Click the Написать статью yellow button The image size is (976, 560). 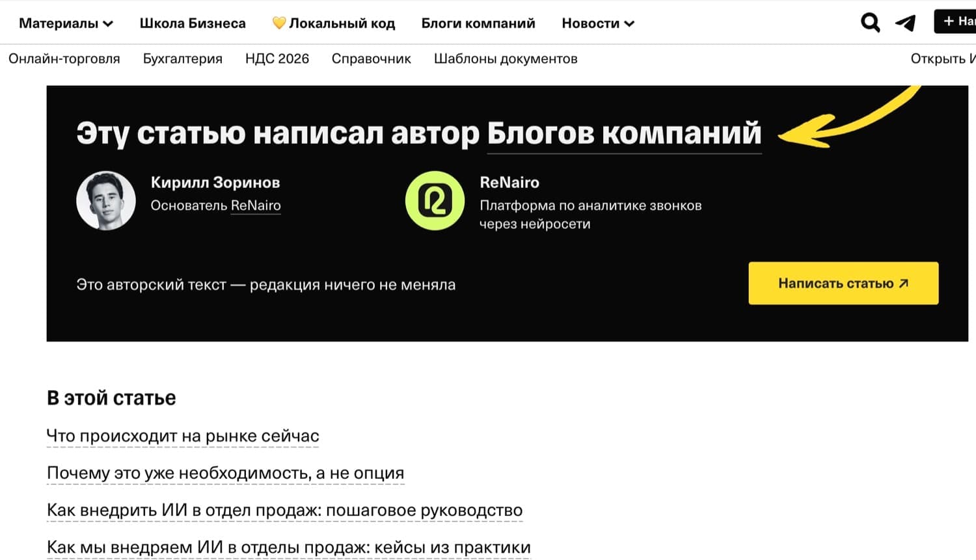843,283
